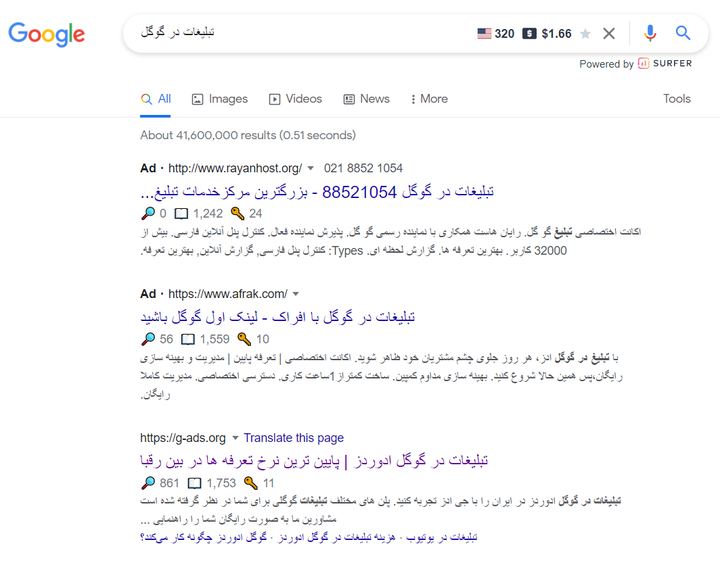This screenshot has width=720, height=567.
Task: Select the All tab
Action: click(156, 99)
